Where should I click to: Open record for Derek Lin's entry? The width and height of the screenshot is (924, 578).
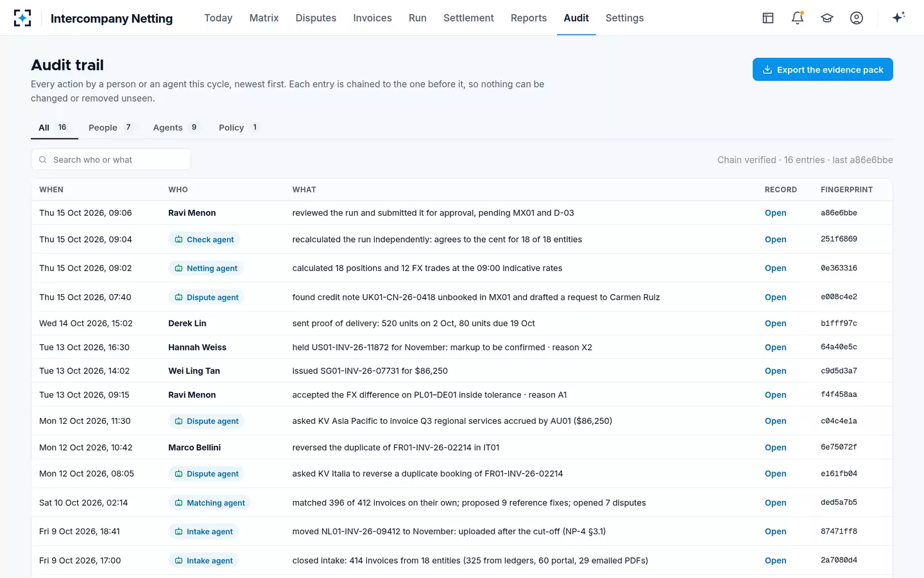click(775, 324)
